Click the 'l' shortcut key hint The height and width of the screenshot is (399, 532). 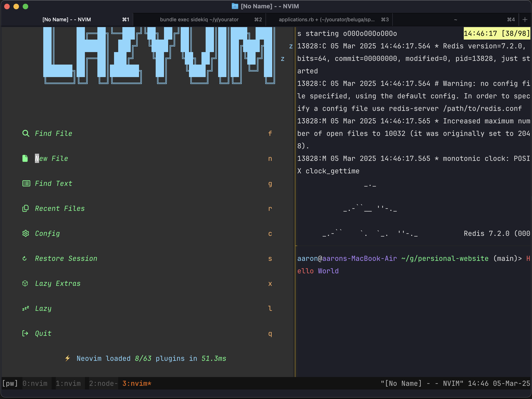pos(270,309)
